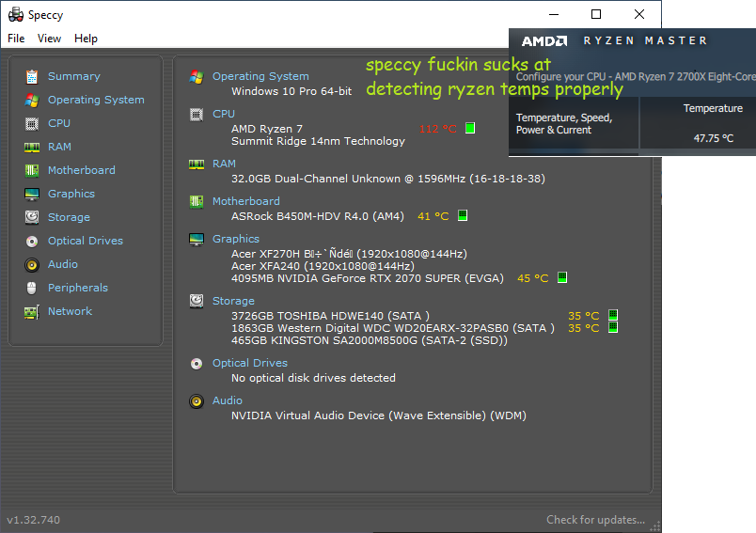Screen dimensions: 756x533
Task: Click the Storage hard drive icon in sidebar
Action: [x=32, y=217]
